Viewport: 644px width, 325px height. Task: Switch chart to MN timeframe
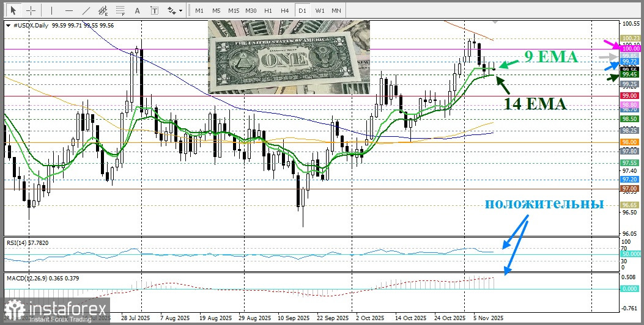(x=336, y=10)
